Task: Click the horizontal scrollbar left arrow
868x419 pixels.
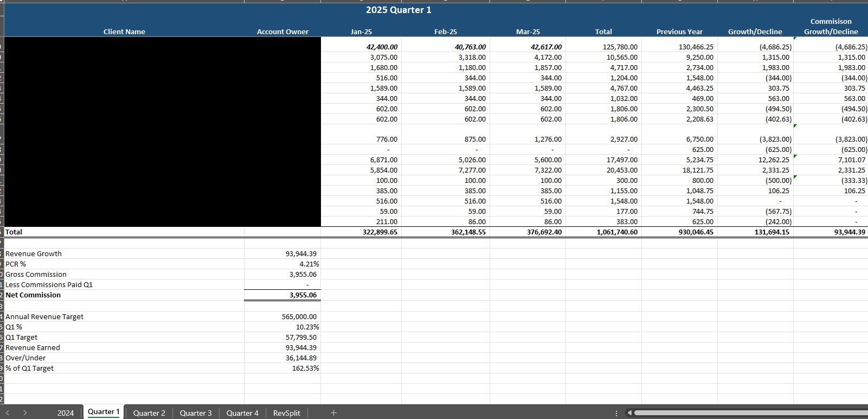Action: coord(629,413)
